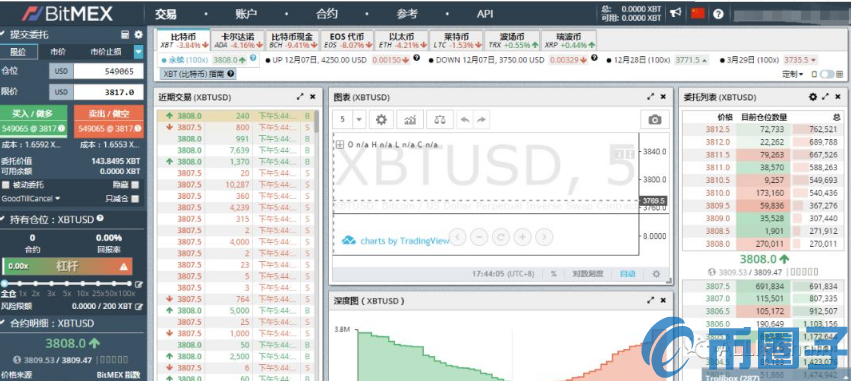Open chart interval dropdown showing 5

click(x=359, y=119)
